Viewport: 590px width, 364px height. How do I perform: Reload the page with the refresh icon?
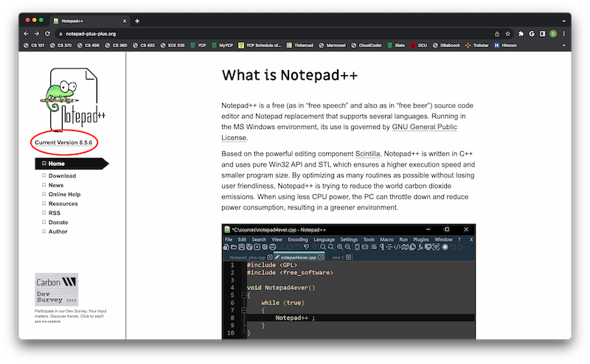[x=48, y=34]
